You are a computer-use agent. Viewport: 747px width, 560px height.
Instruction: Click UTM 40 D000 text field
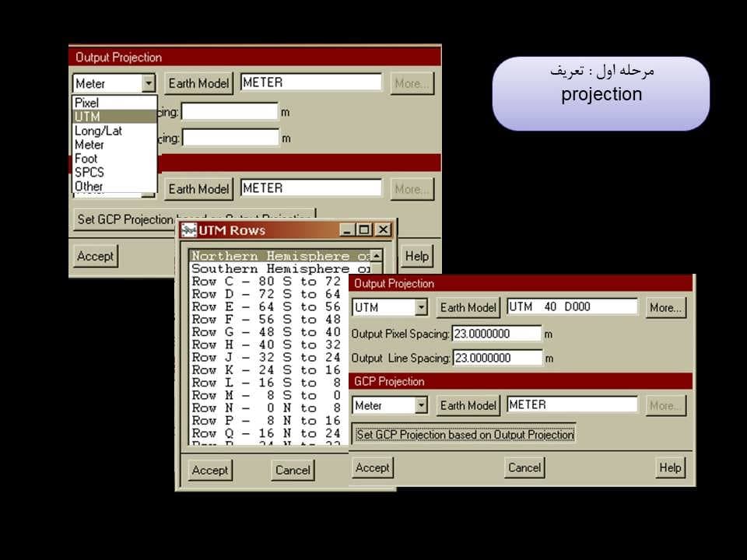572,306
